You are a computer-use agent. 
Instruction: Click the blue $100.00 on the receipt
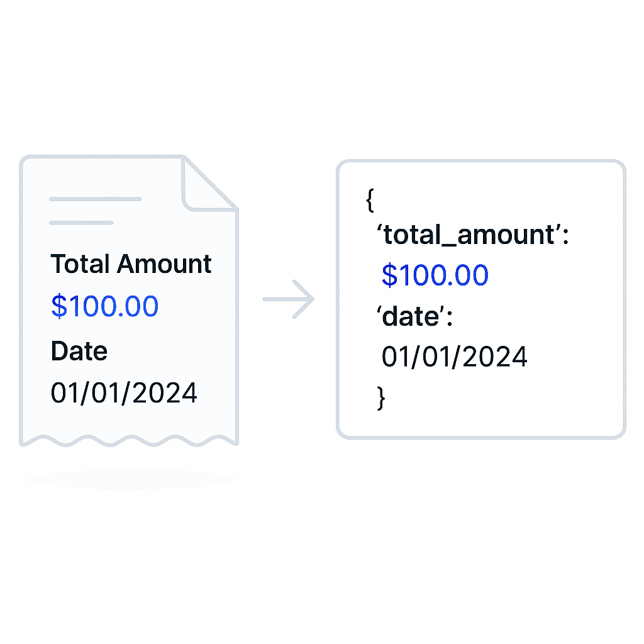tap(105, 306)
